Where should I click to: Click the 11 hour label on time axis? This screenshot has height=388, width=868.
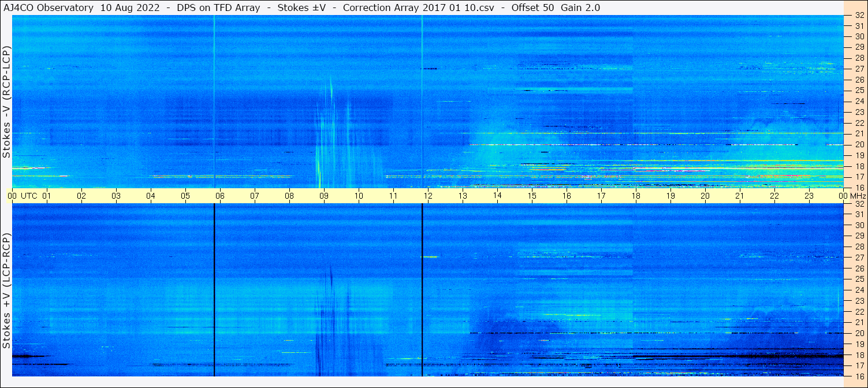point(393,196)
